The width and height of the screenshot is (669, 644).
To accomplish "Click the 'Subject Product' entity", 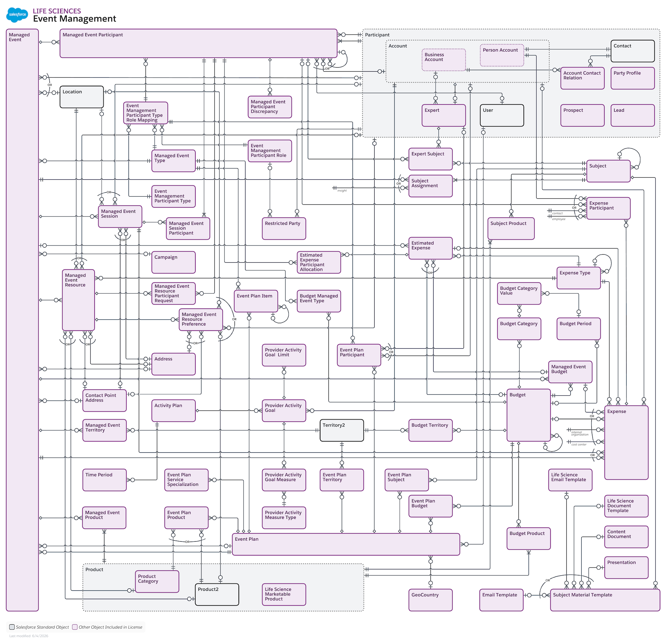I will pyautogui.click(x=511, y=228).
